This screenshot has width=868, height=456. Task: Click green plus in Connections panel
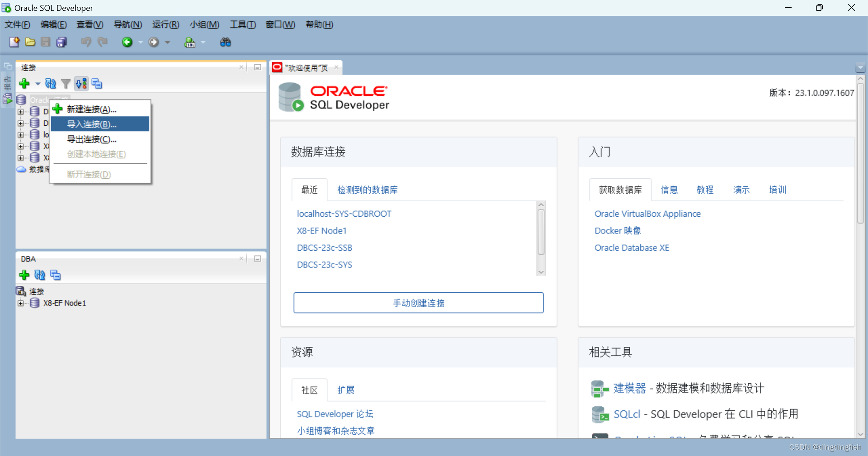24,84
